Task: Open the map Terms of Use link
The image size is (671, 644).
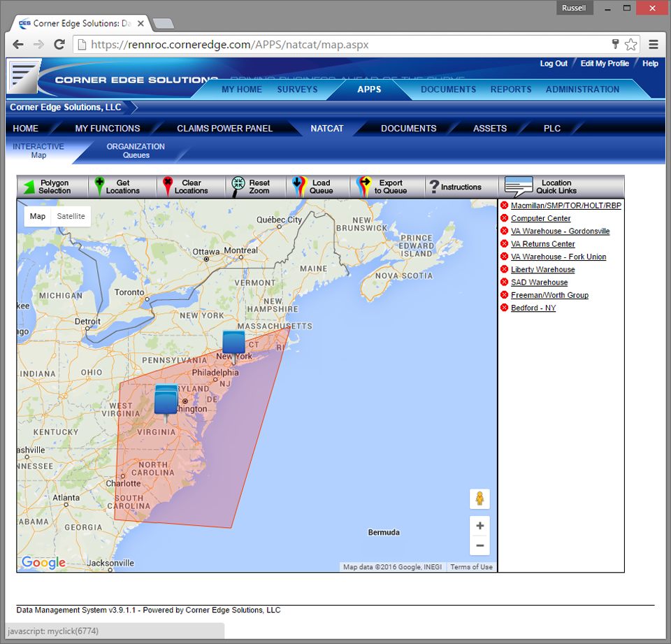Action: pyautogui.click(x=471, y=567)
